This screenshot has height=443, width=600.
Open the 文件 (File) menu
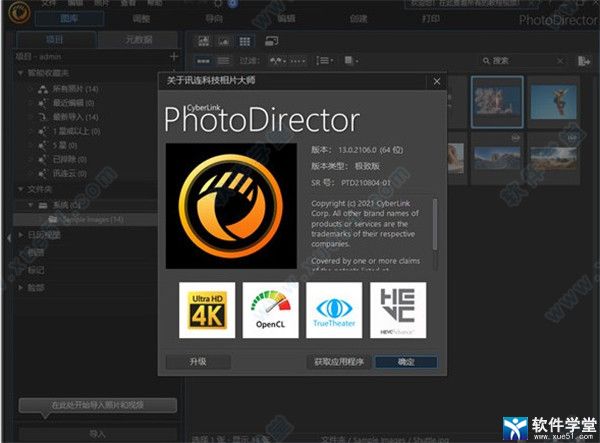pyautogui.click(x=49, y=3)
